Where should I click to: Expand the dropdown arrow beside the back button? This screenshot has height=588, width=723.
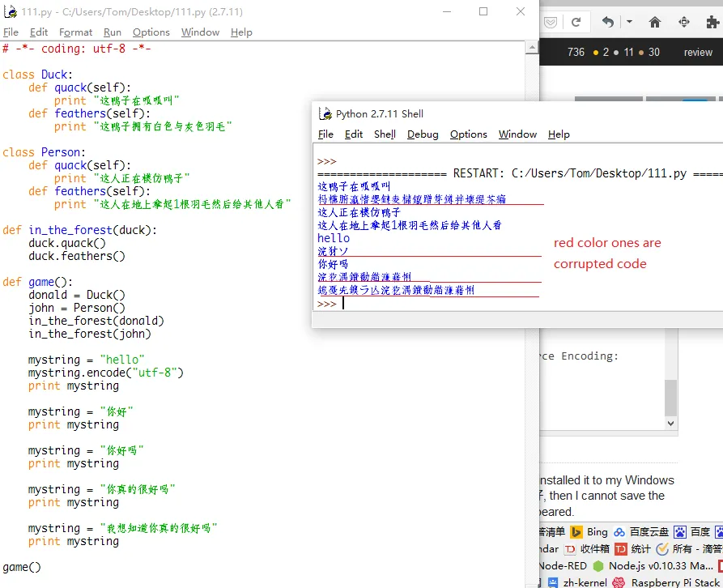(x=629, y=22)
